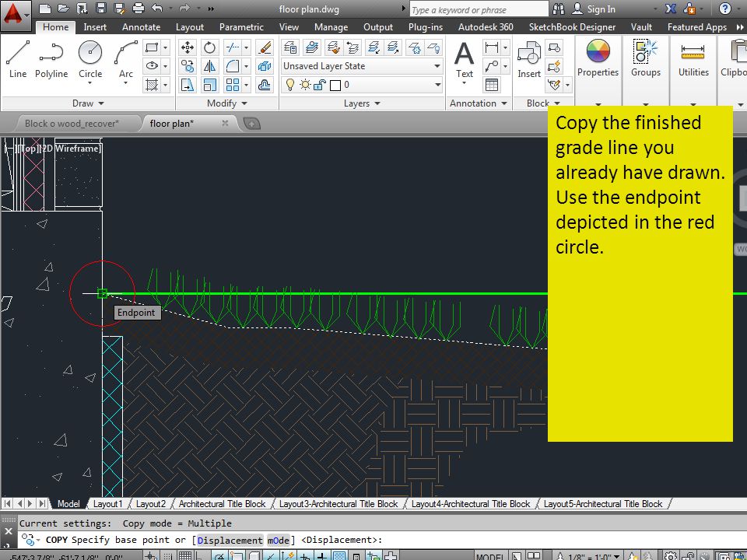Select the Arc tool
747x560 pixels.
click(x=126, y=60)
